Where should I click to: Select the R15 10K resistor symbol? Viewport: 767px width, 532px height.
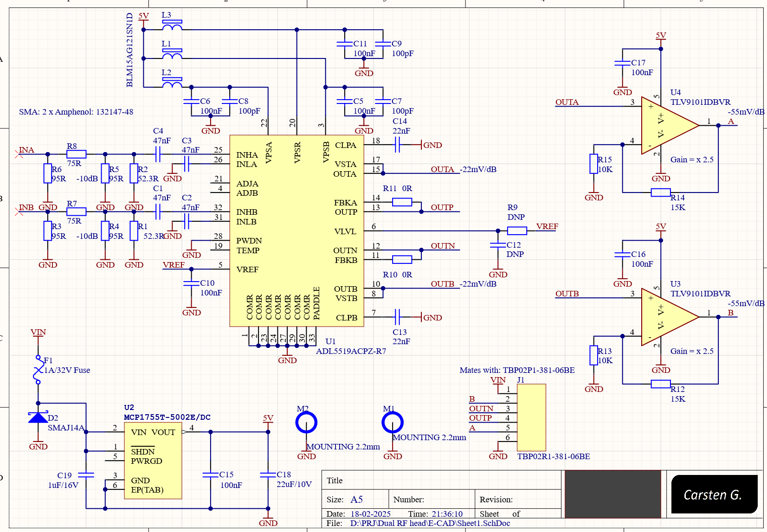[x=594, y=164]
